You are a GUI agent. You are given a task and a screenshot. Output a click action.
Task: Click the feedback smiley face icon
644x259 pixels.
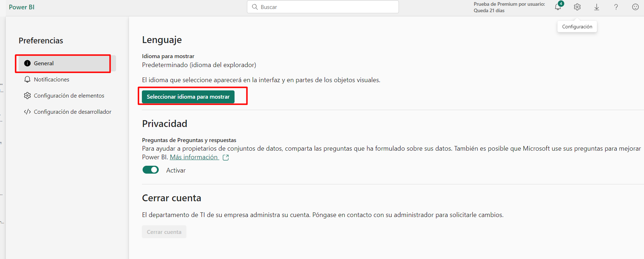635,7
